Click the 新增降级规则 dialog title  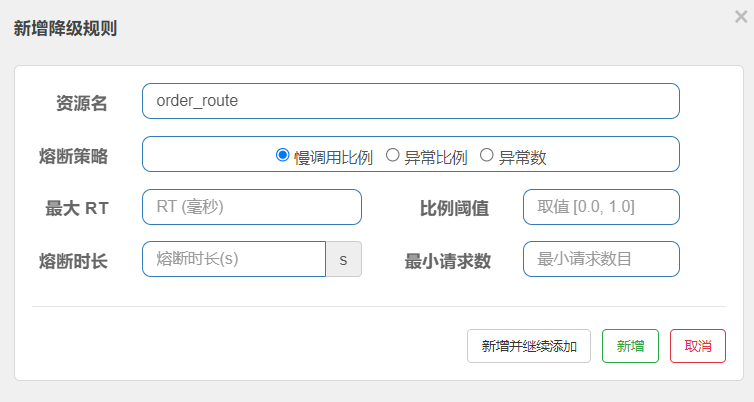click(65, 29)
